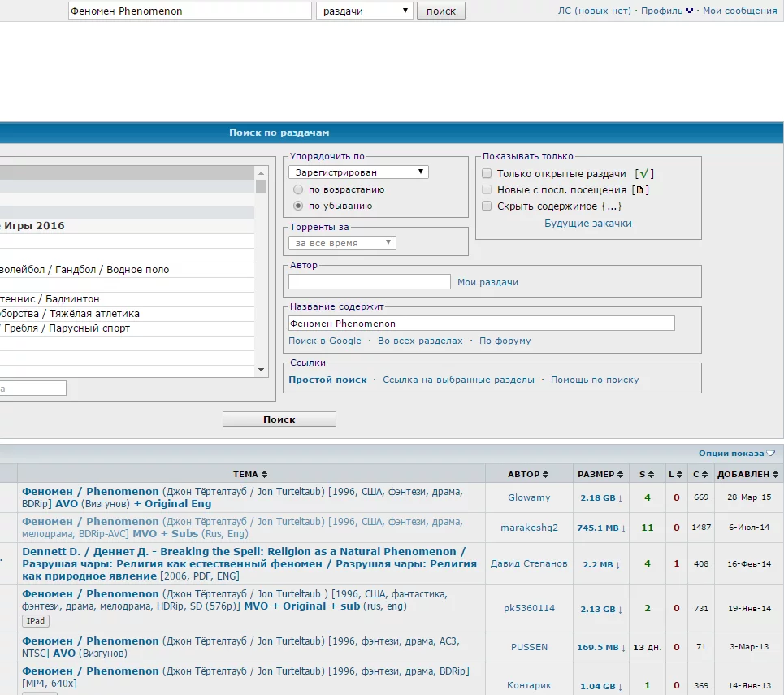The image size is (784, 695).
Task: Sort by 'L' leechers column header
Action: pos(675,475)
